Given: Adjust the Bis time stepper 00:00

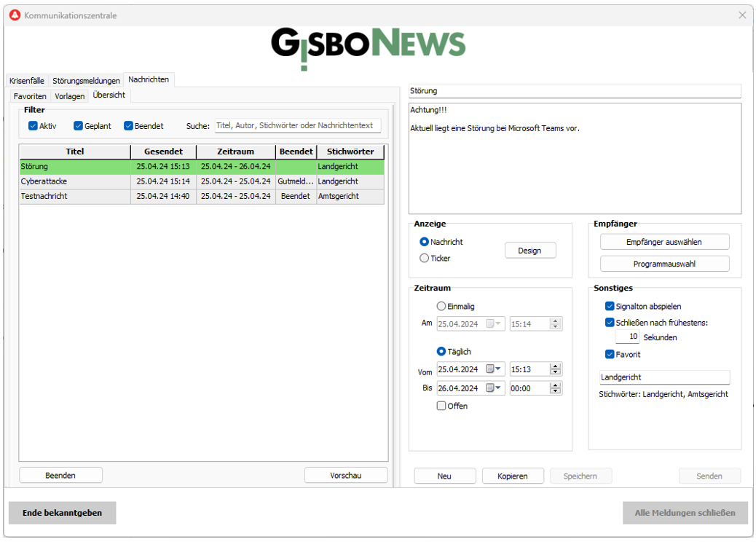Looking at the screenshot, I should 555,388.
